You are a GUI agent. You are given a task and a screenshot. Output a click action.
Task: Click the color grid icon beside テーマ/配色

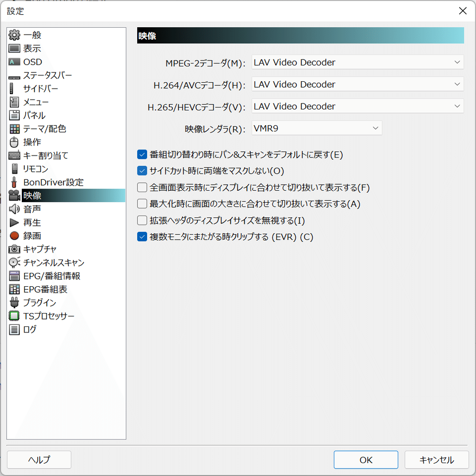click(x=14, y=129)
